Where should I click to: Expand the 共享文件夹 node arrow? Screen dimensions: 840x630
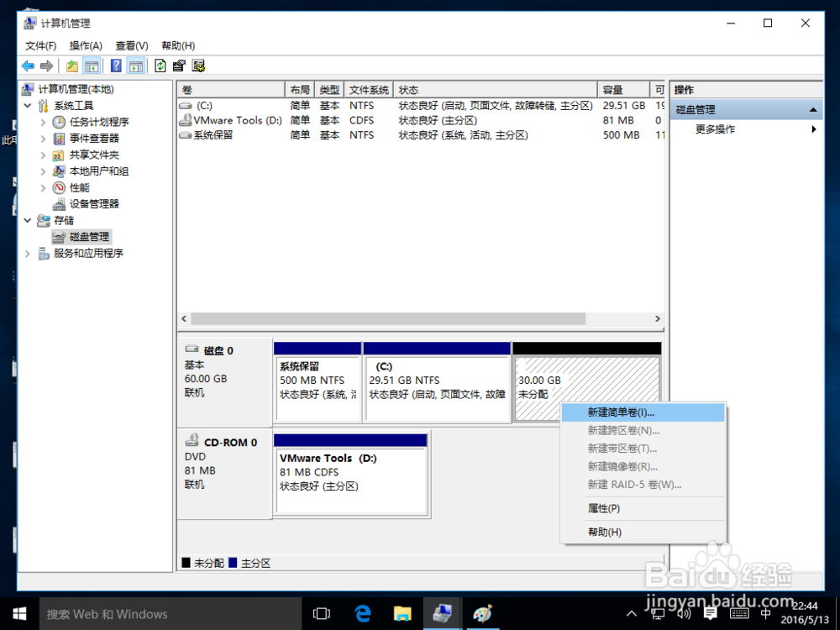coord(44,155)
